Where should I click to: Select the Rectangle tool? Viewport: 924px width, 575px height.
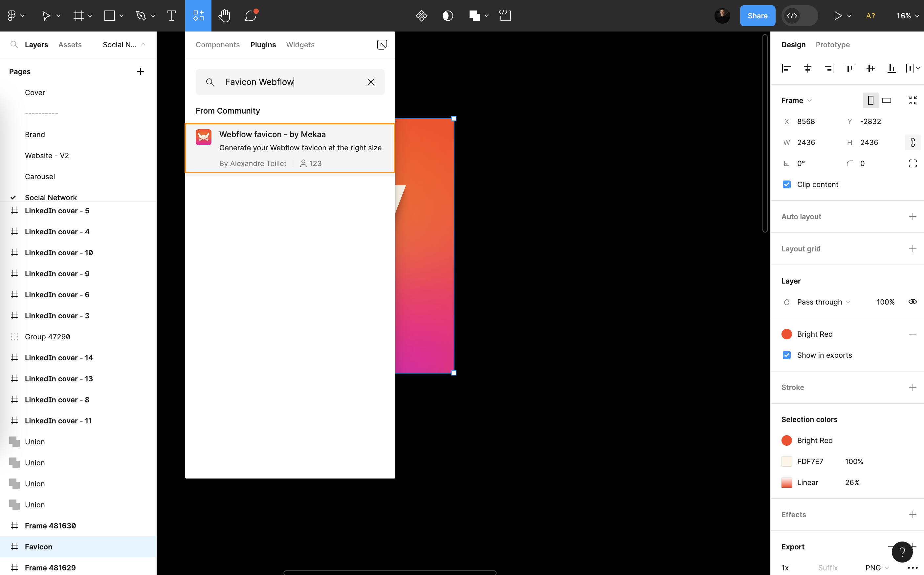pos(110,16)
